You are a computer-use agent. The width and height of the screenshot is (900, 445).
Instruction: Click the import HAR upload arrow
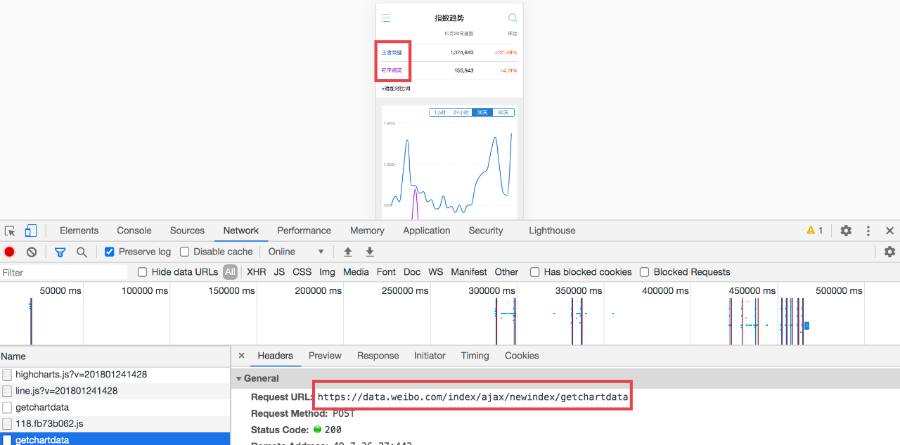347,252
